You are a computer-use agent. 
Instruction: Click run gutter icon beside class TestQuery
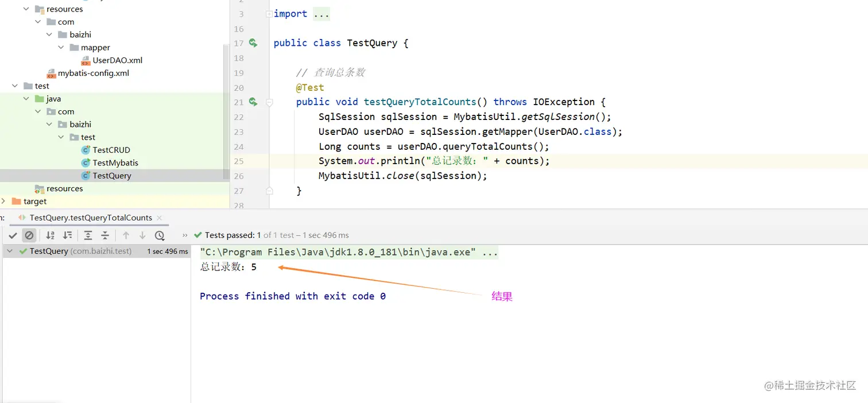click(x=253, y=43)
